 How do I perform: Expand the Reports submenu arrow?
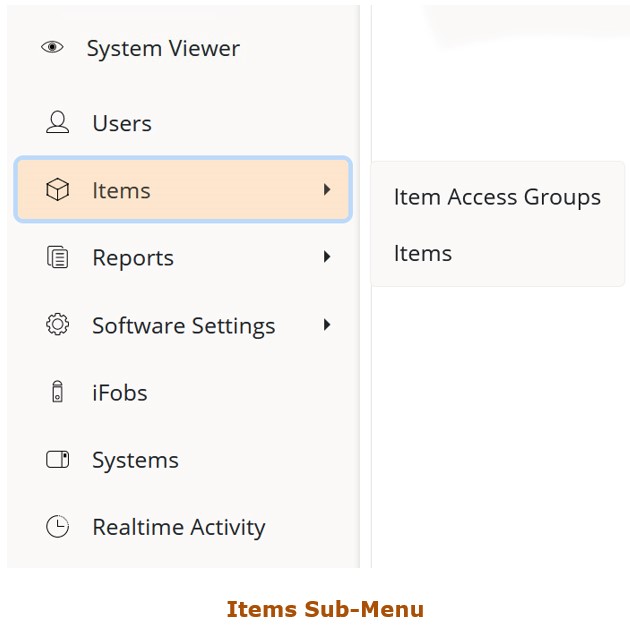(x=327, y=257)
